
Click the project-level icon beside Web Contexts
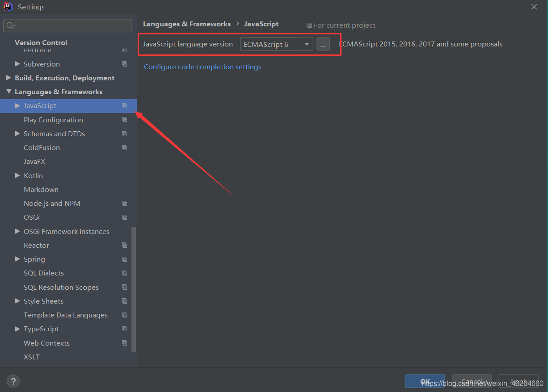pos(125,343)
